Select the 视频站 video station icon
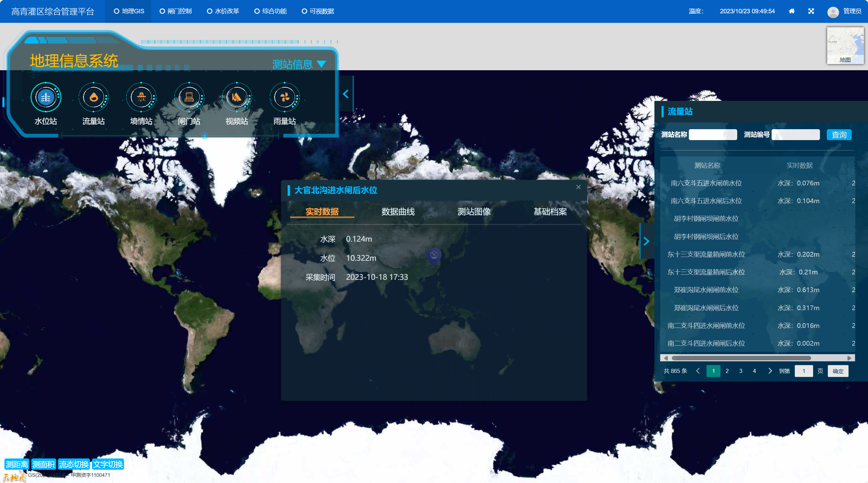 point(237,97)
